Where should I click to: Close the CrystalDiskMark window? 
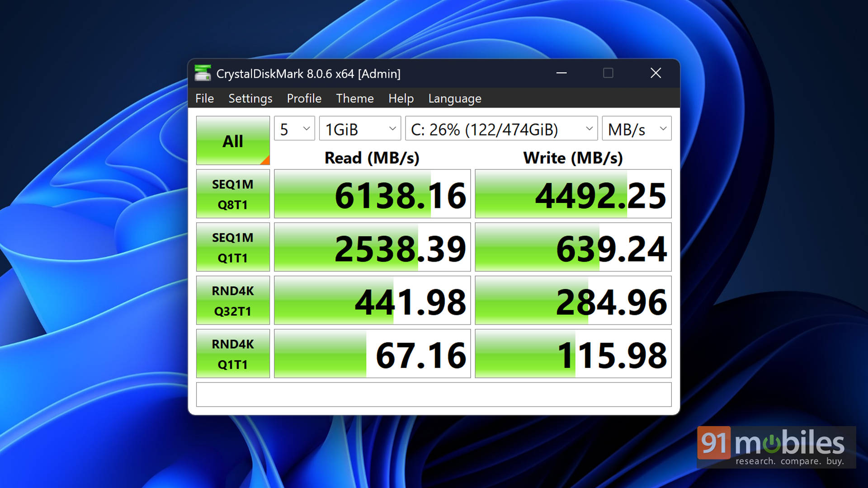tap(656, 73)
